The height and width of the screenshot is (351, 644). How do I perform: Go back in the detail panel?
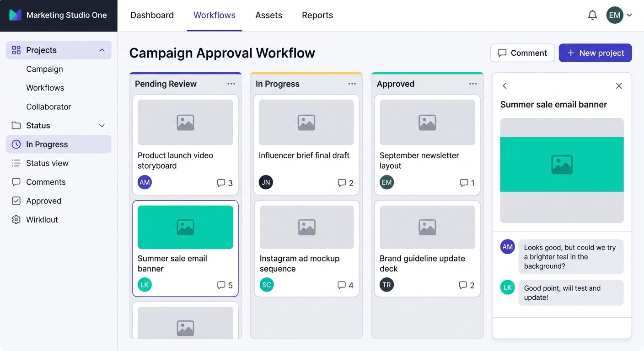[504, 86]
